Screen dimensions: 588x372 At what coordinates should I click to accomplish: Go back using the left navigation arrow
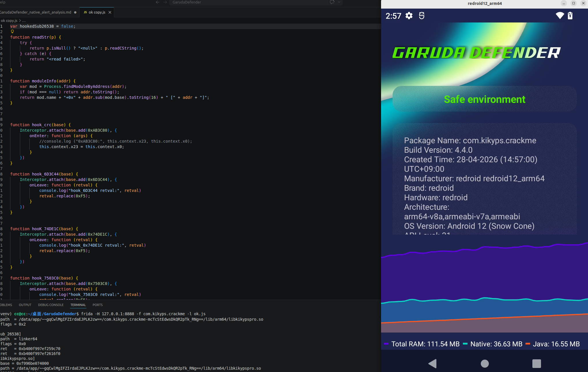(157, 2)
